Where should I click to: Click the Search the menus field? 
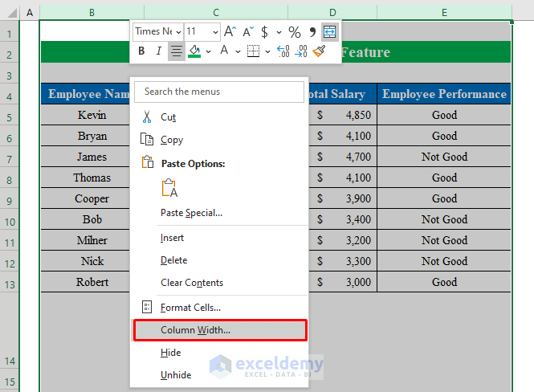219,92
